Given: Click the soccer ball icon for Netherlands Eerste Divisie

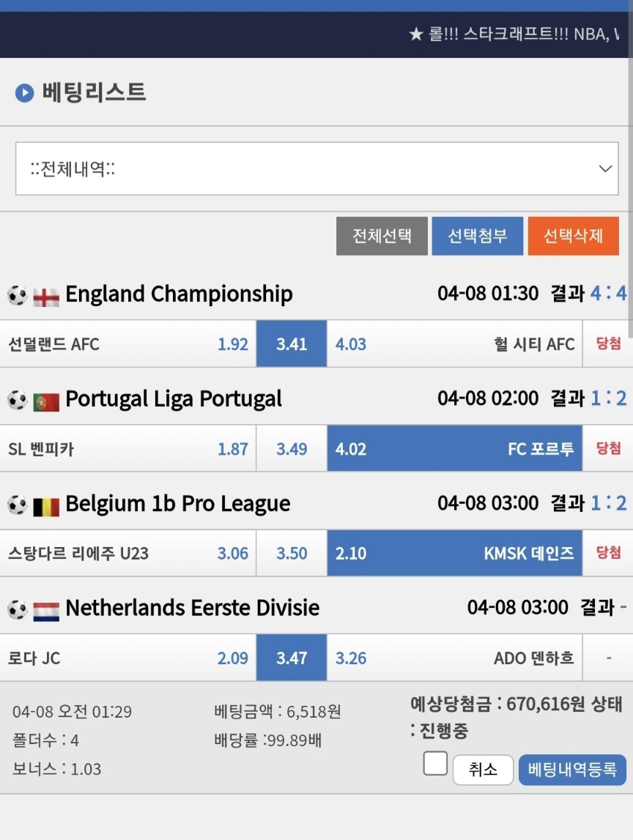Looking at the screenshot, I should point(17,609).
